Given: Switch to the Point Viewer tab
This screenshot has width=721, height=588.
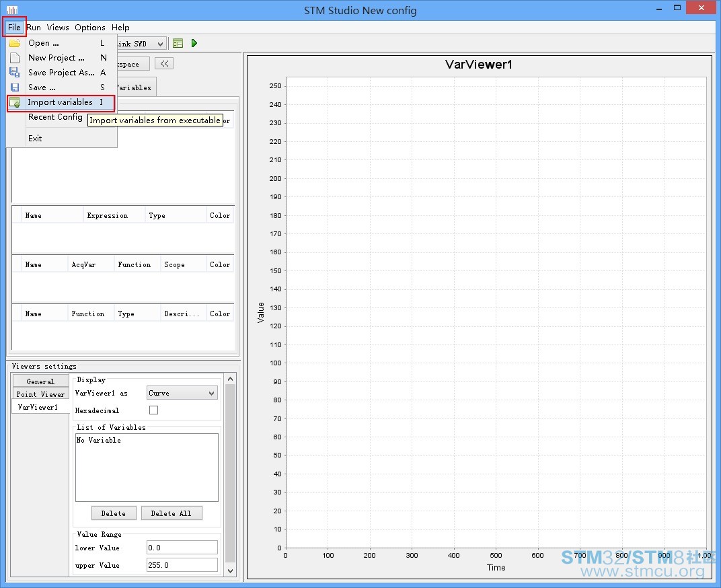Looking at the screenshot, I should coord(40,394).
